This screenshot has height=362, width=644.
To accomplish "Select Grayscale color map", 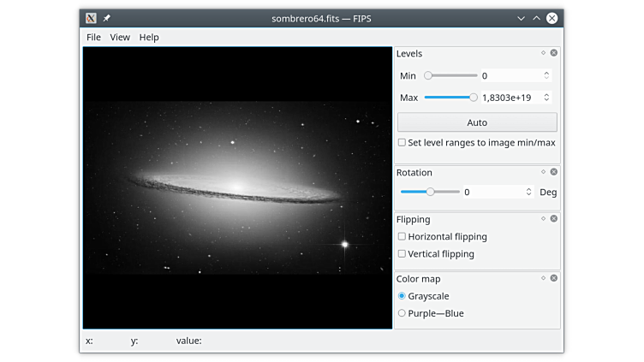I will (x=402, y=296).
